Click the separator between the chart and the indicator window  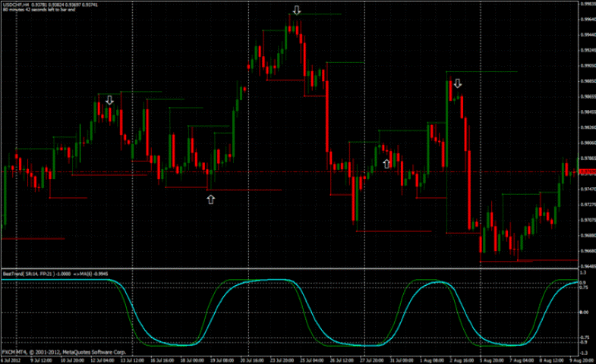tap(289, 268)
